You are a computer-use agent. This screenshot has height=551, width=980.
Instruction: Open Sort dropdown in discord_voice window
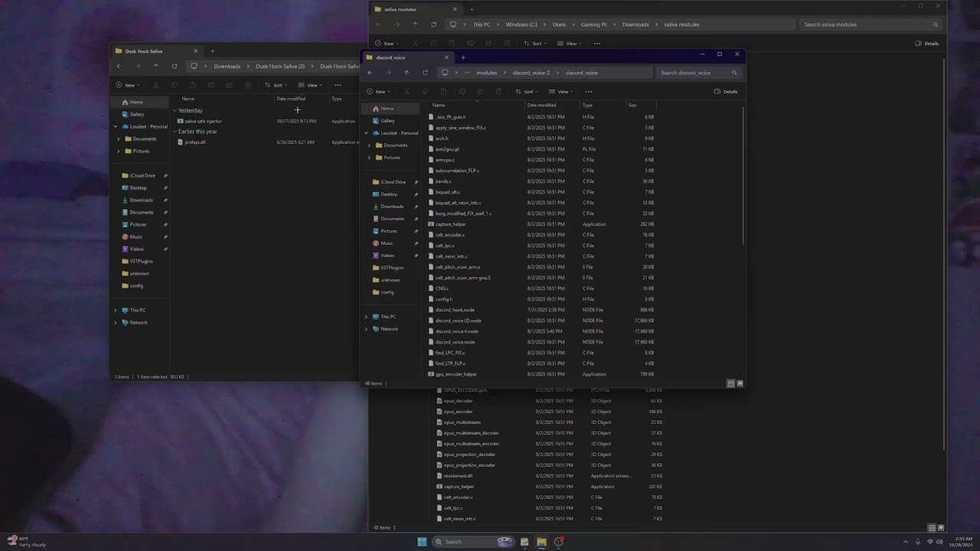[528, 92]
